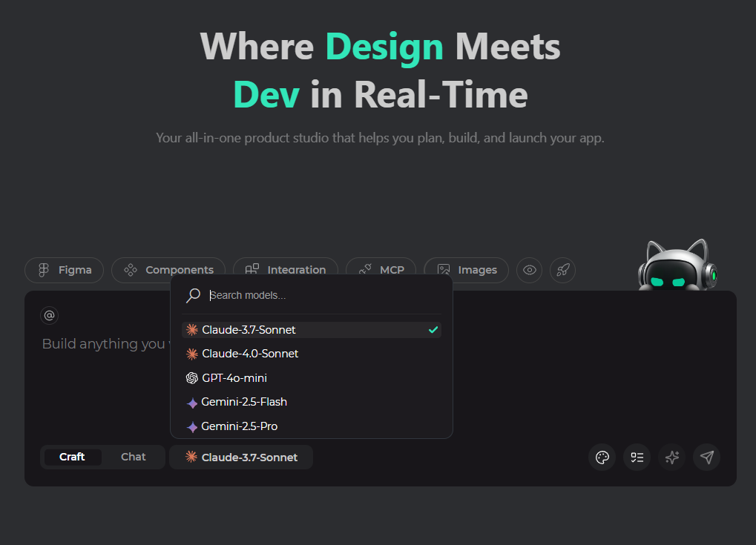
Task: Click the green checkmark on Claude-3.7-Sonnet
Action: coord(433,330)
